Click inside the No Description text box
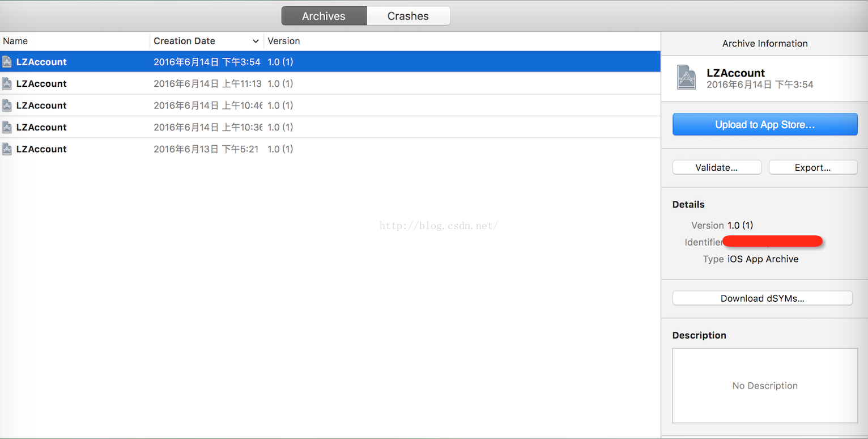Image resolution: width=868 pixels, height=439 pixels. pyautogui.click(x=764, y=386)
